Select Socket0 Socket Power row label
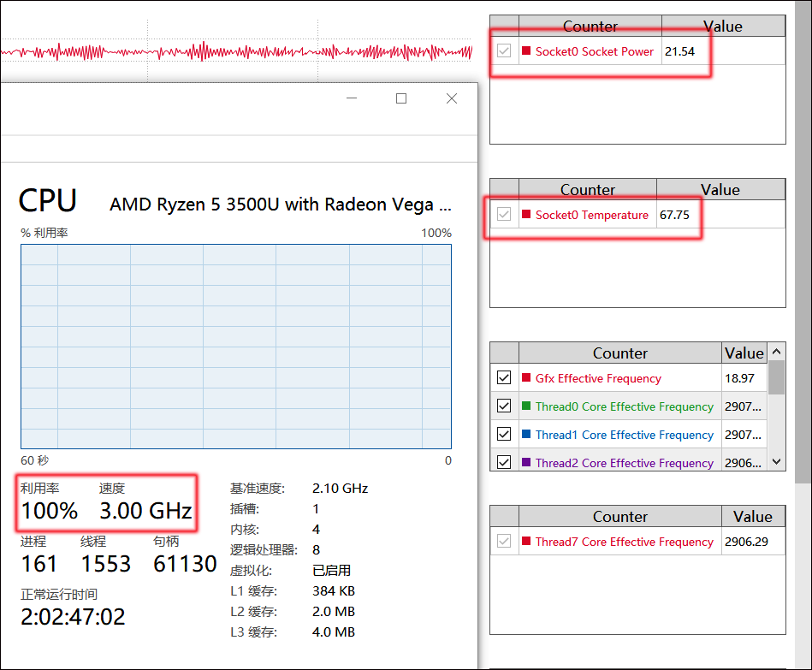Screen dimensions: 812x670 [x=595, y=51]
